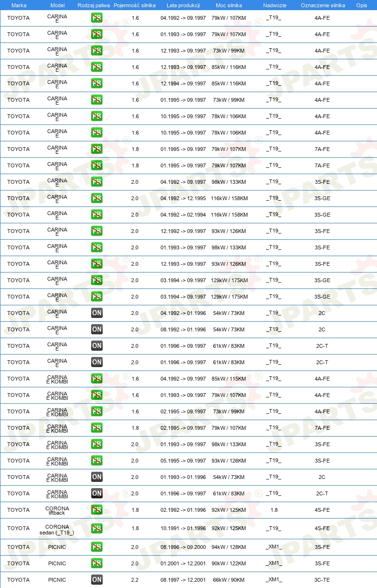
Task: Click the petrol icon for Carina E 12.1993 85kW/116KM
Action: click(x=97, y=67)
